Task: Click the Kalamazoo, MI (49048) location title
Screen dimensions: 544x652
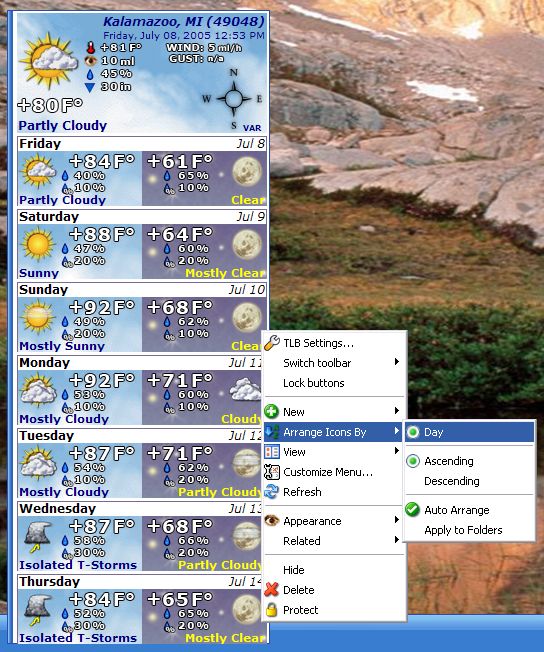Action: pyautogui.click(x=183, y=21)
